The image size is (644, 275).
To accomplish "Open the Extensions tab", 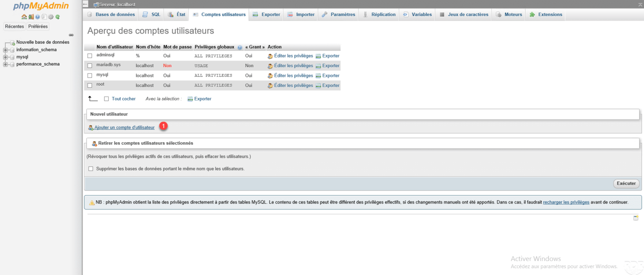I will pyautogui.click(x=545, y=14).
